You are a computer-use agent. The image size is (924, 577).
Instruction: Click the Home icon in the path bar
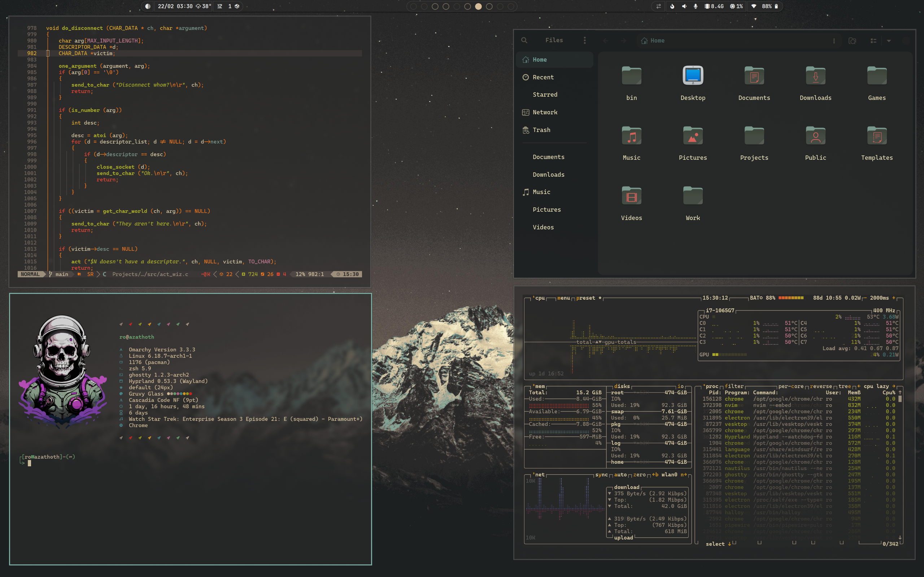pos(644,40)
